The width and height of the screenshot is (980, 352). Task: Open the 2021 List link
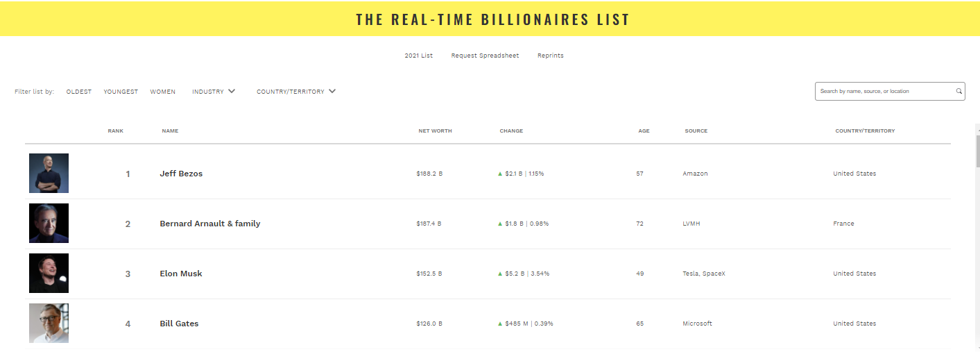tap(419, 56)
